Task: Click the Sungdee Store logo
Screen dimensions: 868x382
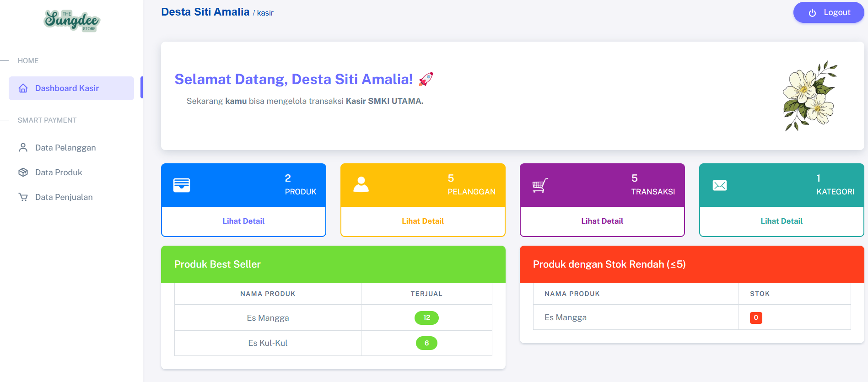Action: (x=72, y=21)
